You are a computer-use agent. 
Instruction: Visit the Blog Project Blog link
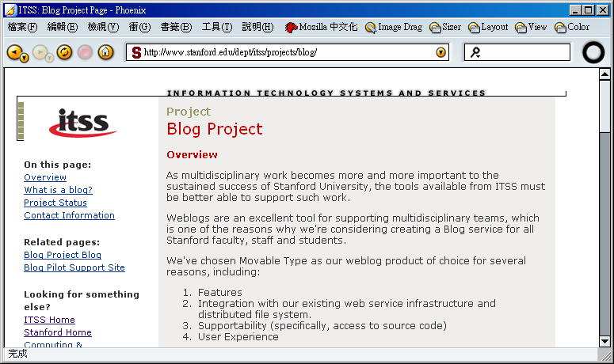coord(63,255)
